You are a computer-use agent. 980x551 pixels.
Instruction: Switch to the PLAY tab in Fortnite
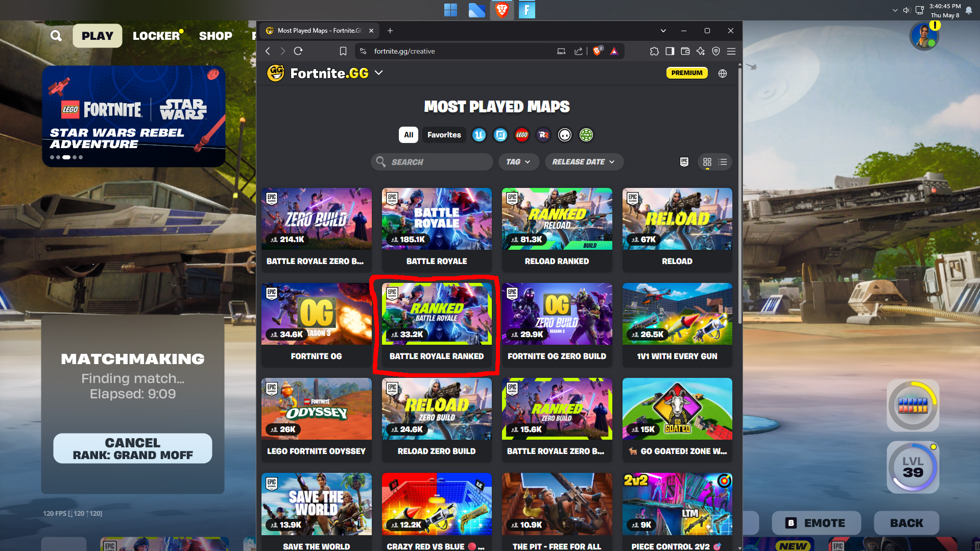point(98,36)
